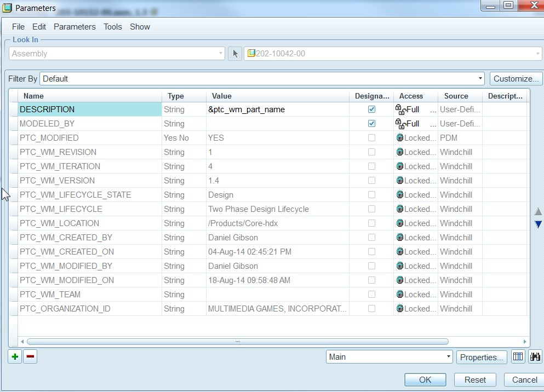This screenshot has width=544, height=392.
Task: Move the parameter up with the gray up arrow
Action: pos(538,211)
